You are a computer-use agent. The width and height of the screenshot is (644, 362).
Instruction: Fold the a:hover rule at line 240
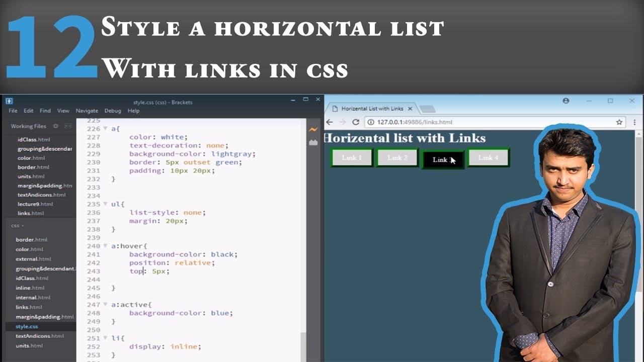pyautogui.click(x=105, y=246)
